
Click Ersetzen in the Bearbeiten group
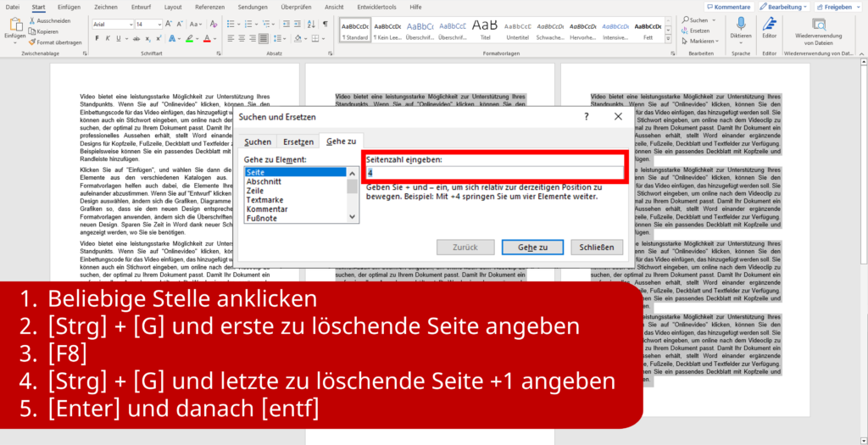tap(696, 31)
